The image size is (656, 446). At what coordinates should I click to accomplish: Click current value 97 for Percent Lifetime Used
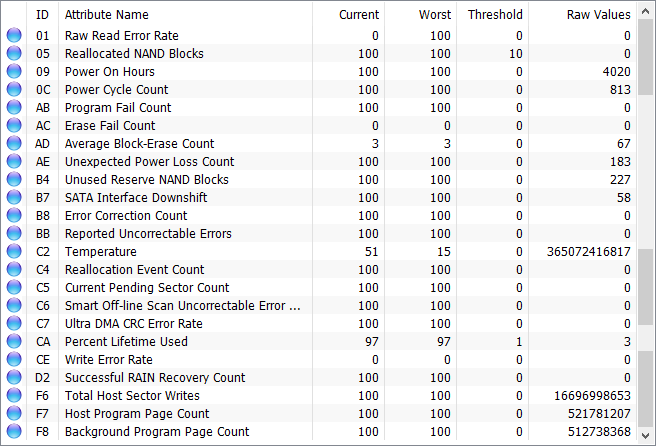(x=372, y=341)
